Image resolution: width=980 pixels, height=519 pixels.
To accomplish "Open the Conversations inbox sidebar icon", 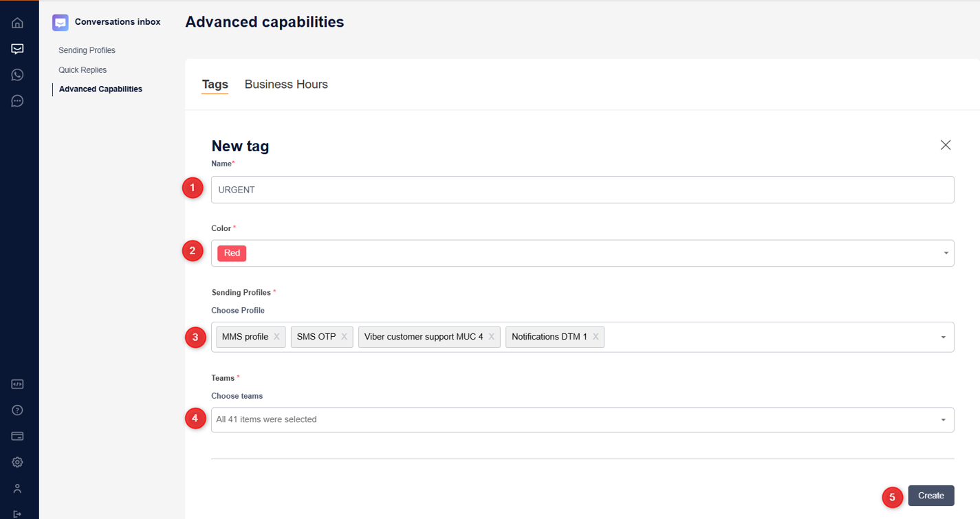I will 17,49.
